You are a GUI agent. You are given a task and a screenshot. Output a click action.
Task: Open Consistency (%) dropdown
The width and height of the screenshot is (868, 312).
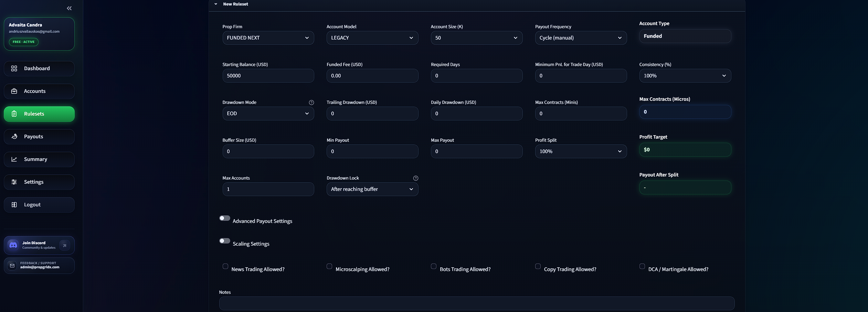click(x=685, y=76)
